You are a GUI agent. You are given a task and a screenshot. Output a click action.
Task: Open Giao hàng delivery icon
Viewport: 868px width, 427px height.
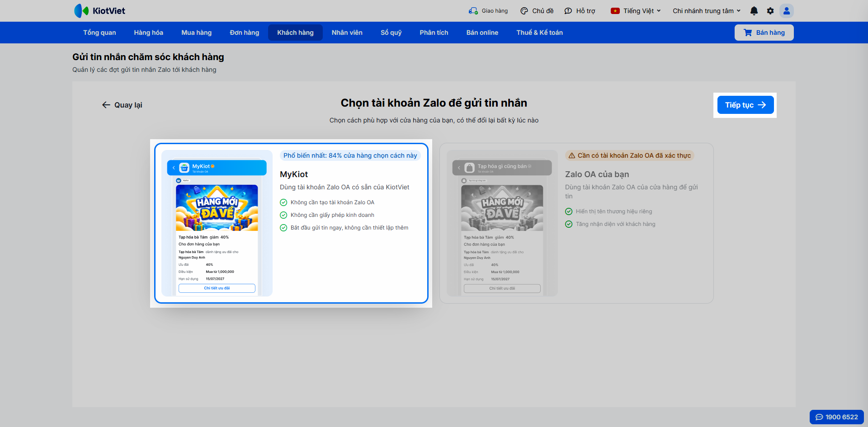473,11
